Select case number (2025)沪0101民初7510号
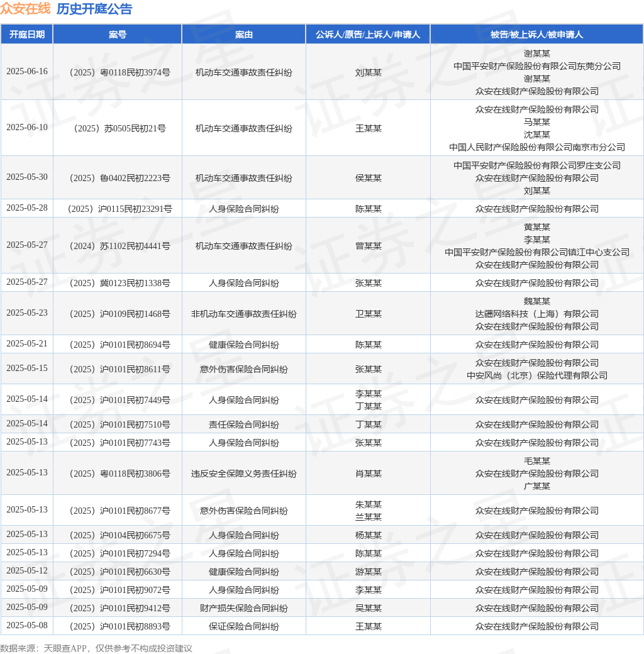644x654 pixels. point(119,424)
